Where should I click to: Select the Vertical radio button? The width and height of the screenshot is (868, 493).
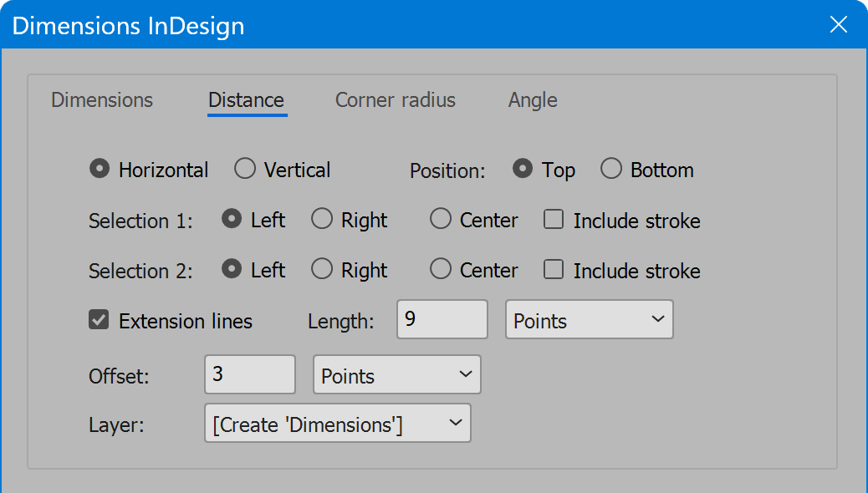pyautogui.click(x=245, y=170)
